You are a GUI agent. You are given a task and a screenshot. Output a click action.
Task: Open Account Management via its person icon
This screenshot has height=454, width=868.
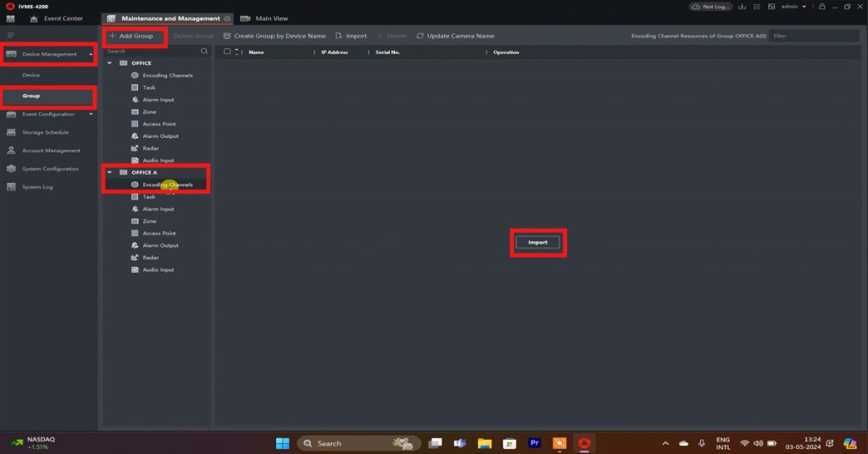[12, 151]
